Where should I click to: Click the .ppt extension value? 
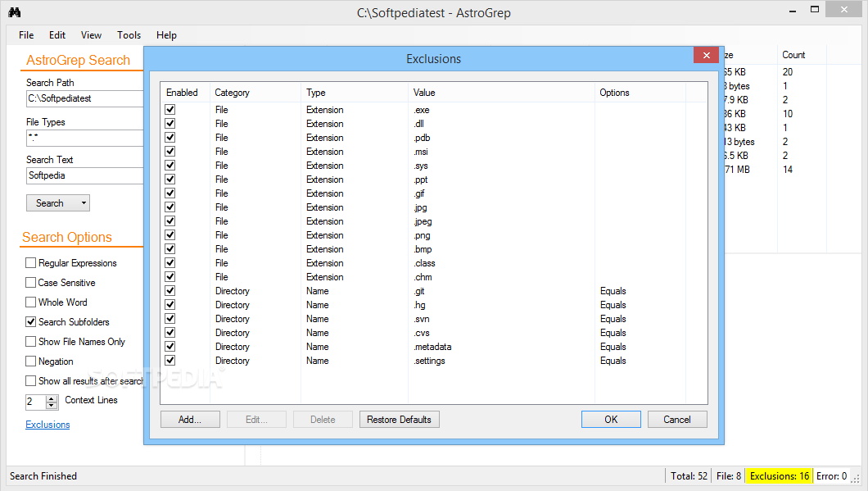click(x=421, y=180)
